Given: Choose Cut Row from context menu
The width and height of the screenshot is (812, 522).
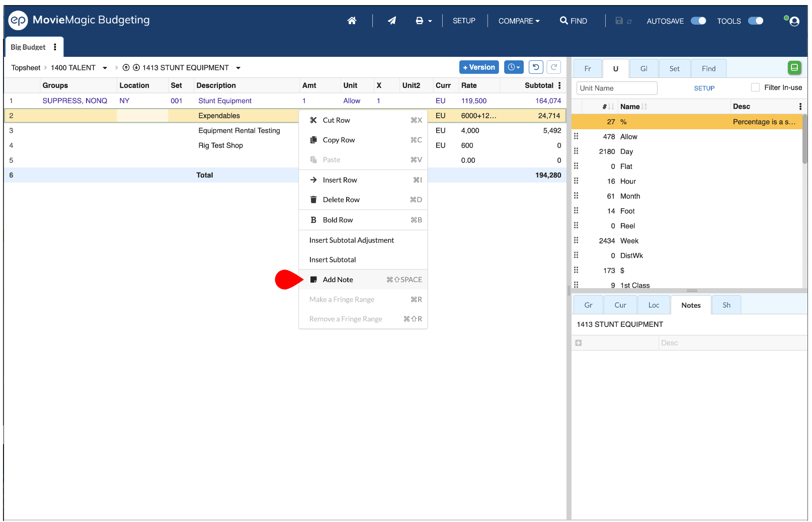Looking at the screenshot, I should point(363,120).
